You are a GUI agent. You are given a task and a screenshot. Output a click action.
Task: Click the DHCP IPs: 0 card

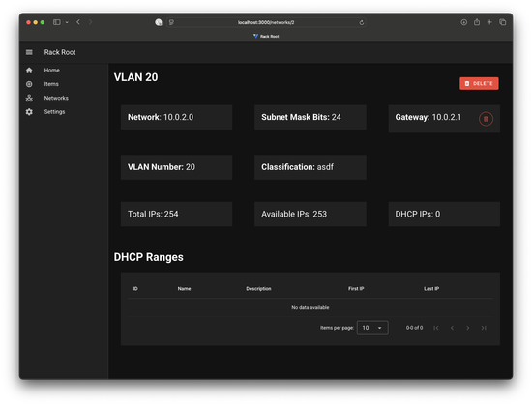point(444,214)
